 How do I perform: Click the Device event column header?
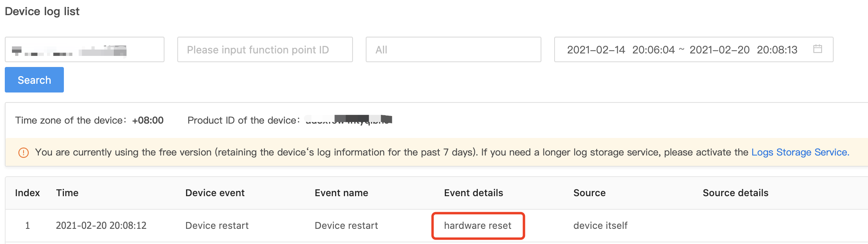pyautogui.click(x=215, y=193)
